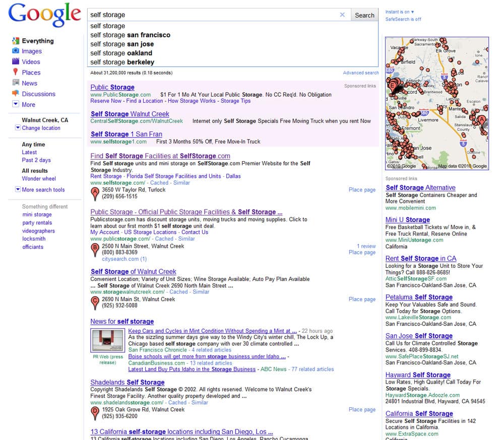Try the 'mini storage' related search

[x=37, y=214]
